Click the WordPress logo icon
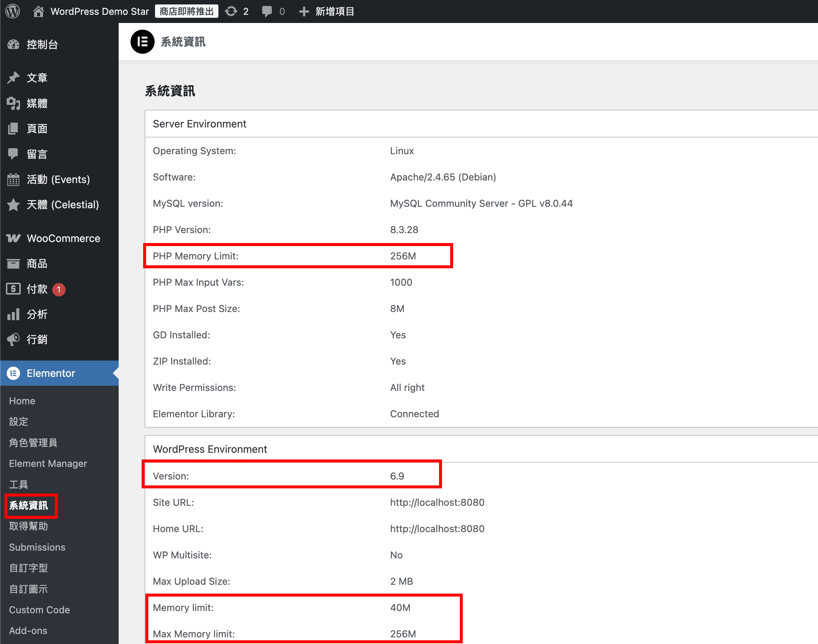Viewport: 818px width, 644px height. click(13, 11)
